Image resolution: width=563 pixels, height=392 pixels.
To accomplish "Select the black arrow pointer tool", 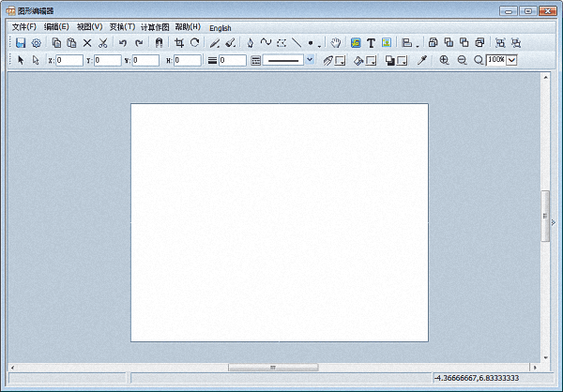I will pos(21,60).
